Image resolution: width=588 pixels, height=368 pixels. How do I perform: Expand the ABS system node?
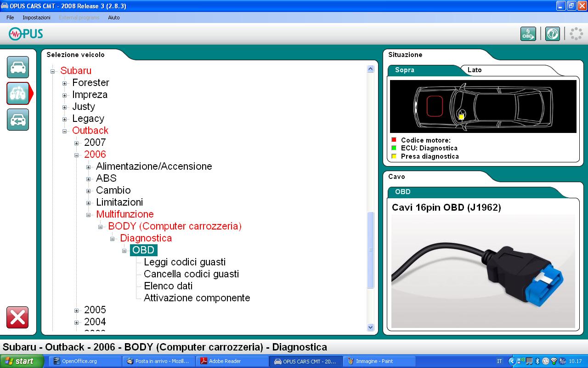point(89,179)
